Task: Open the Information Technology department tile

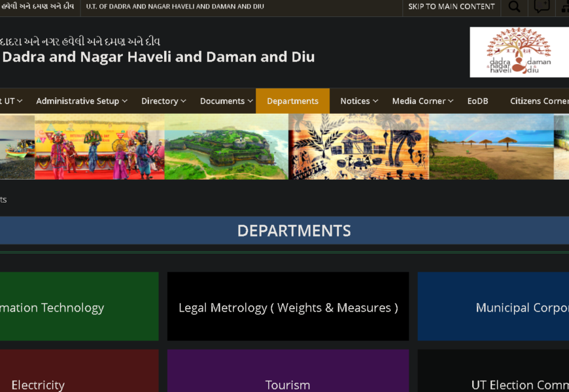Action: (79, 306)
